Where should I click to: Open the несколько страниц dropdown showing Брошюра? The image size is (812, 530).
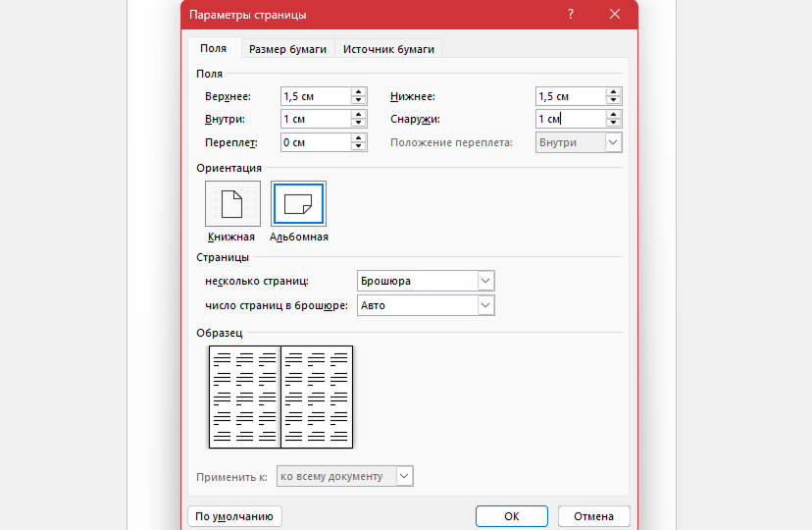pyautogui.click(x=426, y=281)
